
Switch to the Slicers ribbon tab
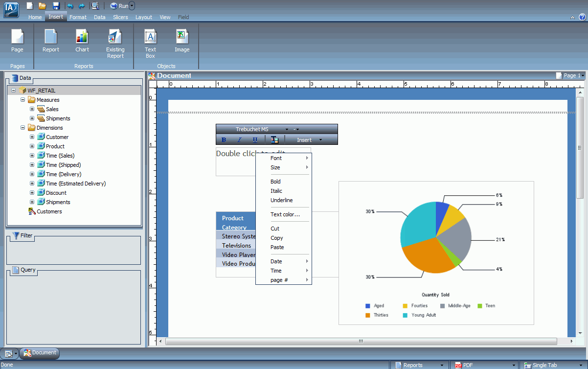120,17
